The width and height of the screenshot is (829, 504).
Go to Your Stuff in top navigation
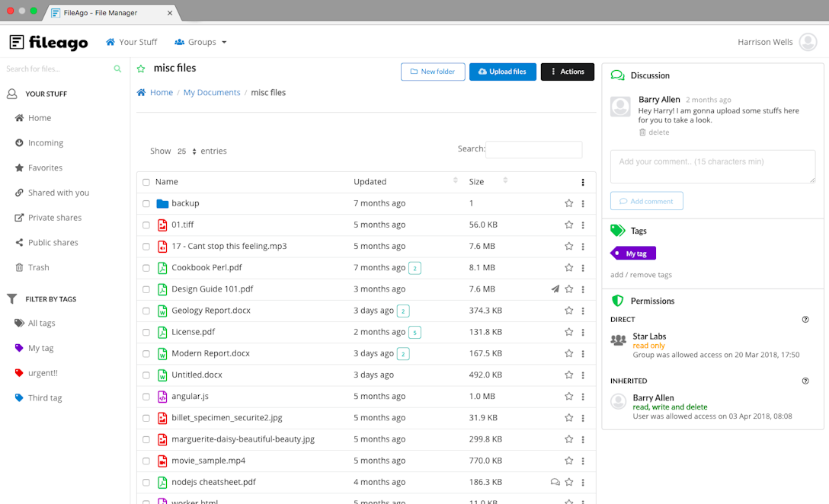[132, 43]
